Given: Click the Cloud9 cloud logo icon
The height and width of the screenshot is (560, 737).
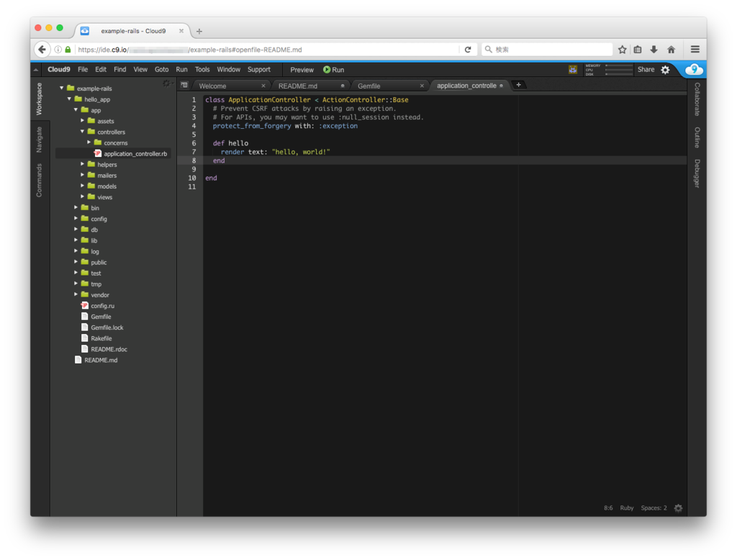Looking at the screenshot, I should click(694, 70).
